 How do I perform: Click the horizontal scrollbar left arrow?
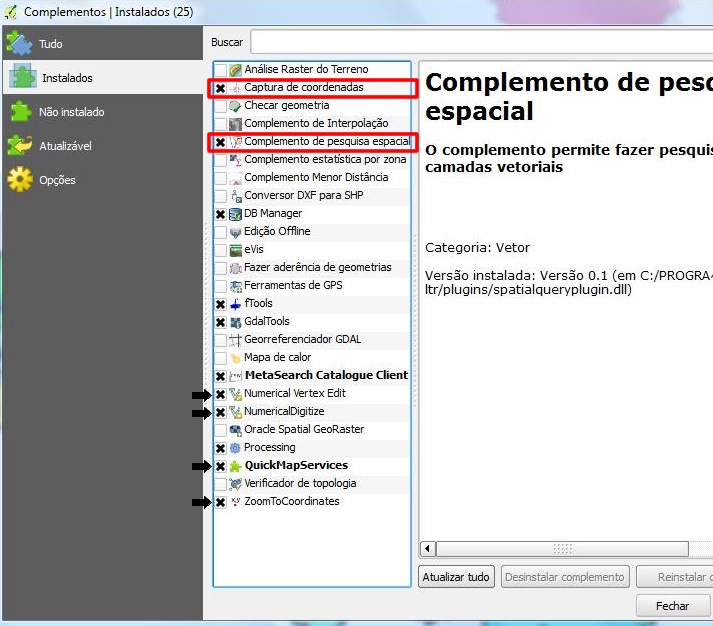(x=428, y=549)
